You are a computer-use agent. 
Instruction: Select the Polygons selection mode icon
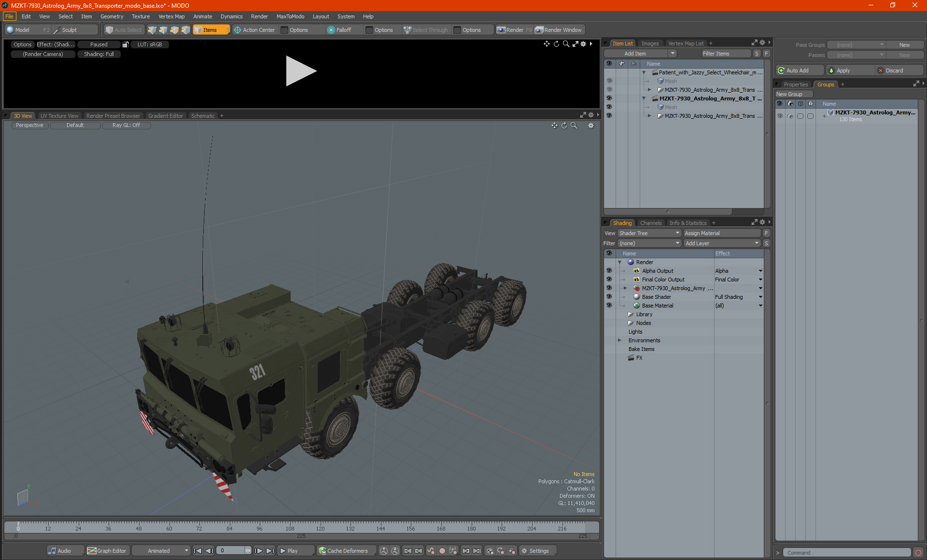point(174,30)
